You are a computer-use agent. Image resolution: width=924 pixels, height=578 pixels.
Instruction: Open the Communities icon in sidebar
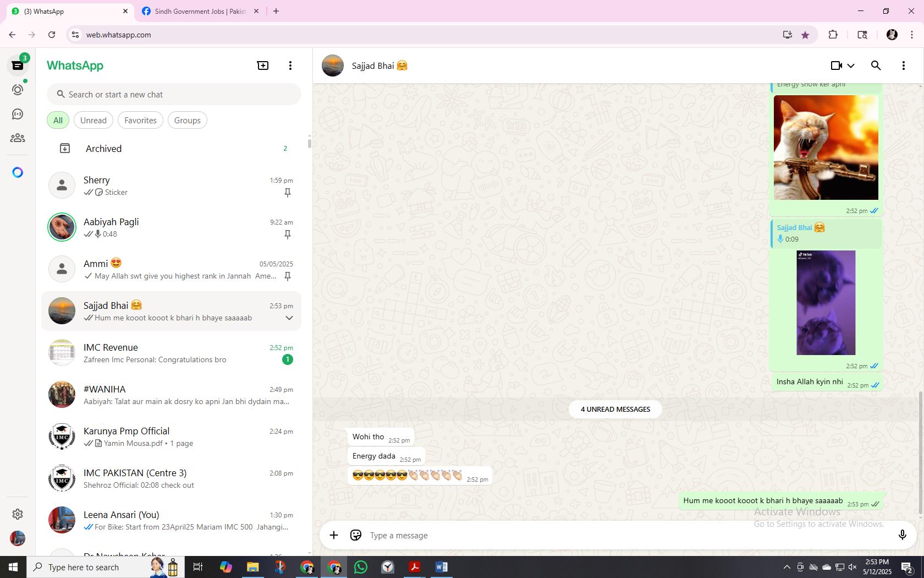point(18,138)
